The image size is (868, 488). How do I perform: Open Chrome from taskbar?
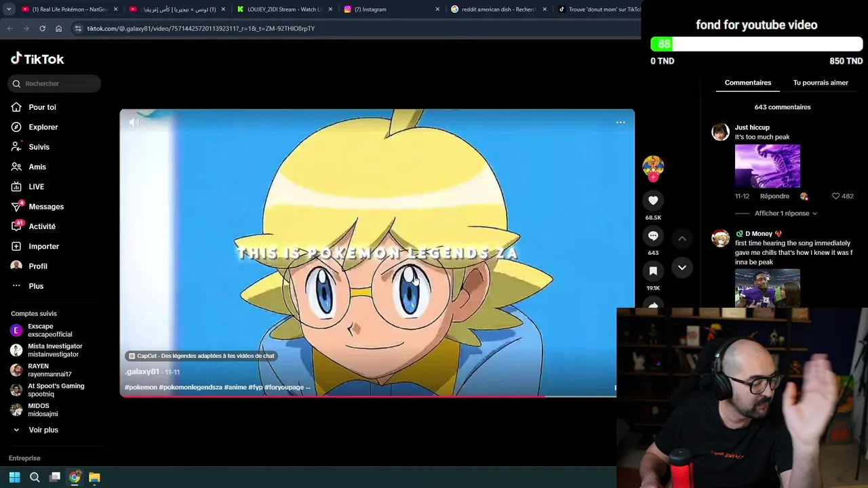click(x=75, y=477)
